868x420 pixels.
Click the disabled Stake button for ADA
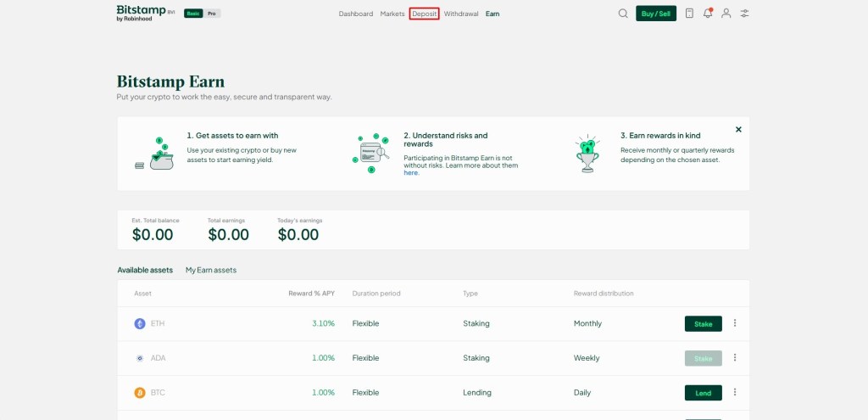703,359
